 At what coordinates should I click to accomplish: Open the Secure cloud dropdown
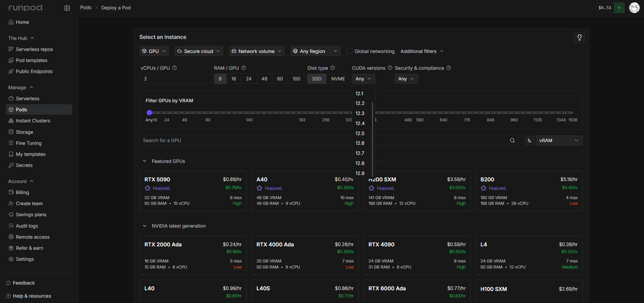(x=198, y=51)
